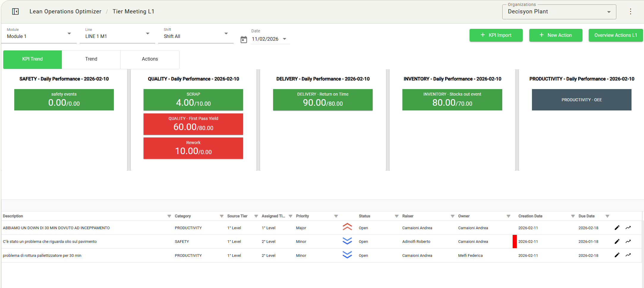Click the KPI Import button
The height and width of the screenshot is (288, 644).
pos(496,35)
